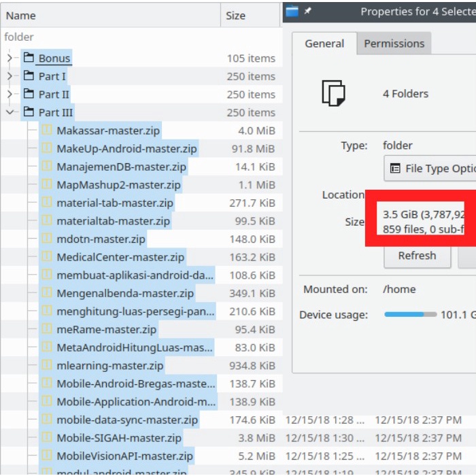Viewport: 476px width, 476px height.
Task: Click the 4 Folders label
Action: click(405, 94)
